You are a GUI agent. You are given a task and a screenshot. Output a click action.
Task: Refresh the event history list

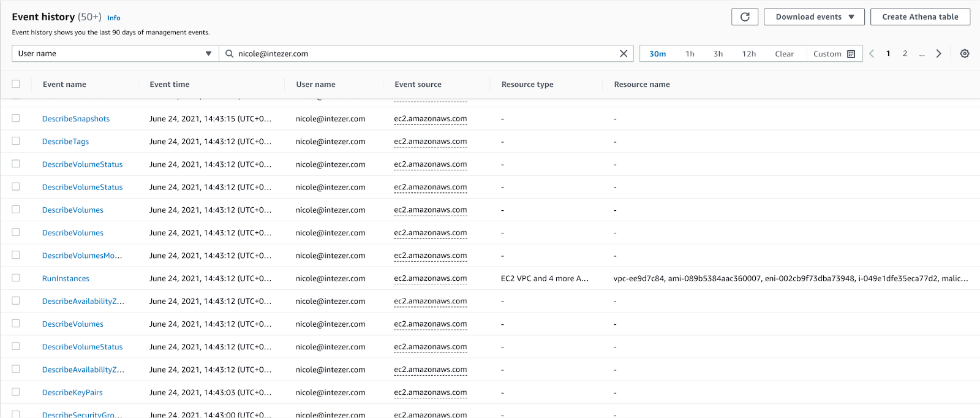pyautogui.click(x=745, y=17)
